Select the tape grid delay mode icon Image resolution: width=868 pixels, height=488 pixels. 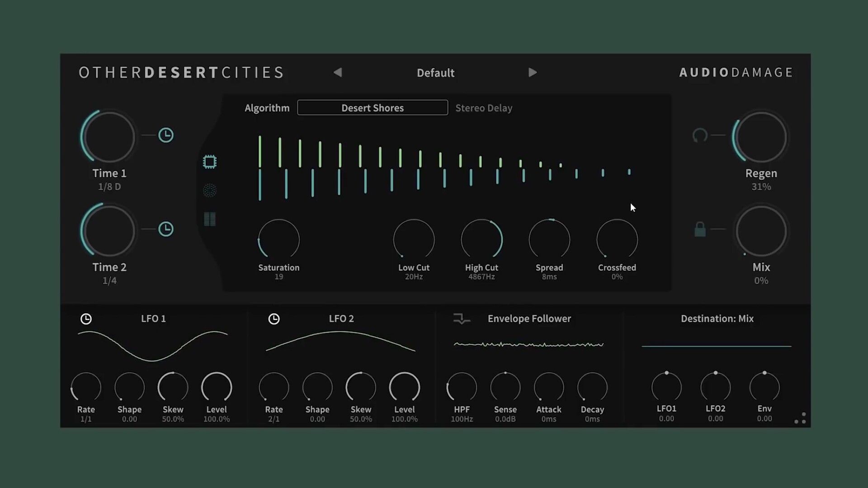click(210, 219)
